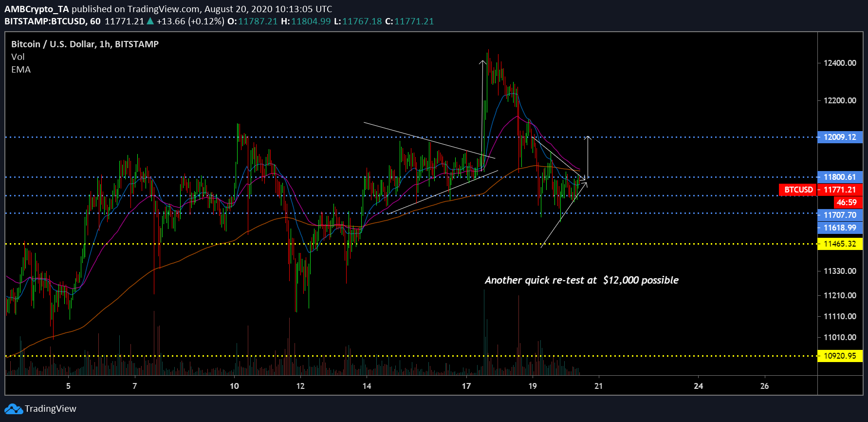Select the yellow 11465.32 price label
Viewport: 868px width, 422px height.
(839, 244)
